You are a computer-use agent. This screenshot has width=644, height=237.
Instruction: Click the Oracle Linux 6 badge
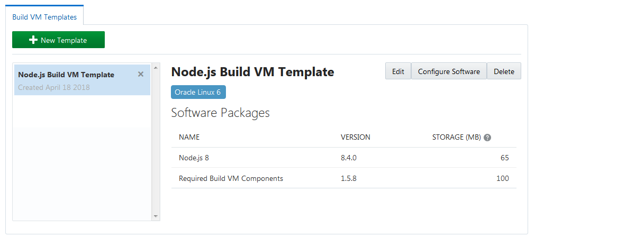198,92
